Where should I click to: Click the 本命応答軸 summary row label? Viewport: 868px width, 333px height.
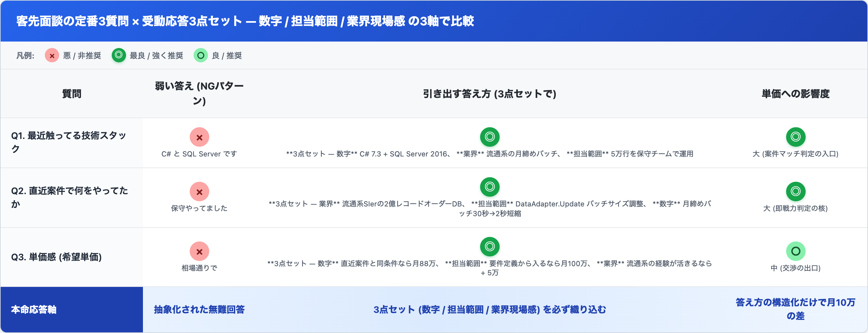point(34,310)
